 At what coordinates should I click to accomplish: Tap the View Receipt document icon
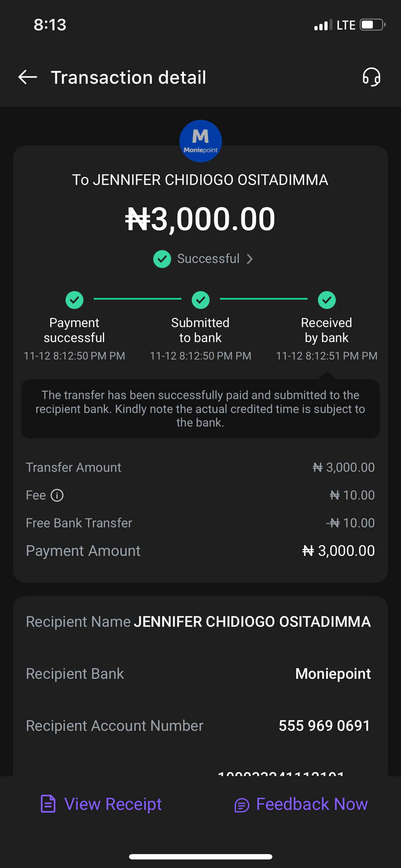[x=48, y=804]
